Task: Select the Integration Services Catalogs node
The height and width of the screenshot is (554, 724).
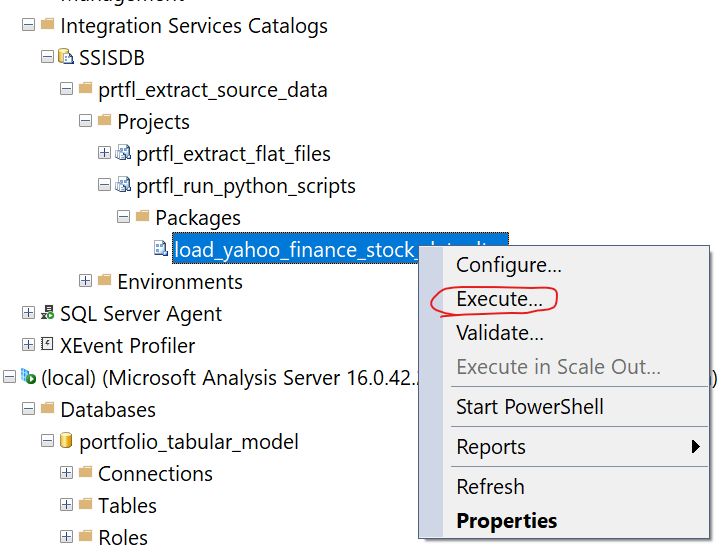Action: (193, 26)
